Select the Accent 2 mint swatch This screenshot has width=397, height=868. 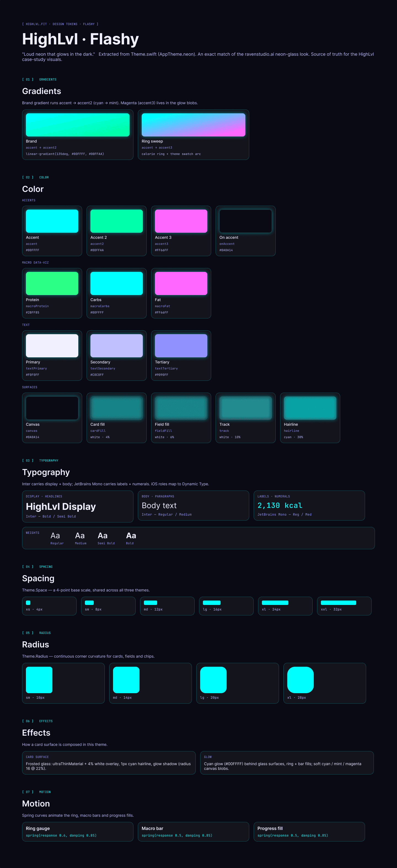tap(117, 221)
